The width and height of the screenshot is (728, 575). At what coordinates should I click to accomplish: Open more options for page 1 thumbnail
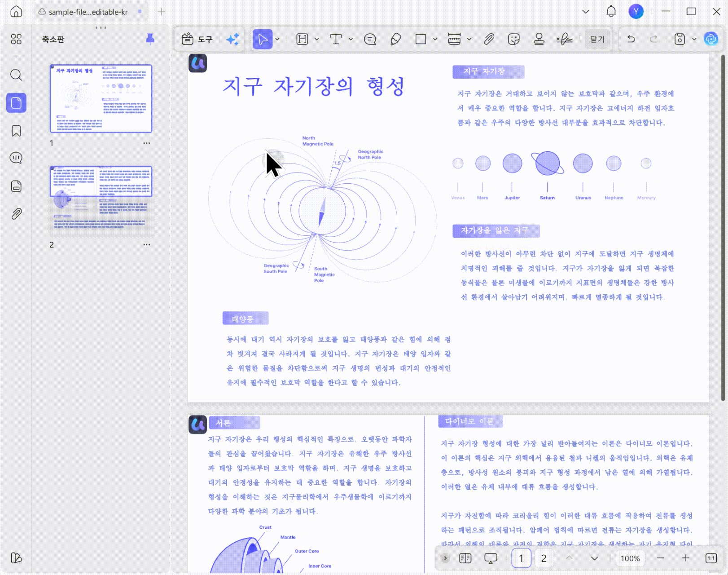click(x=147, y=143)
